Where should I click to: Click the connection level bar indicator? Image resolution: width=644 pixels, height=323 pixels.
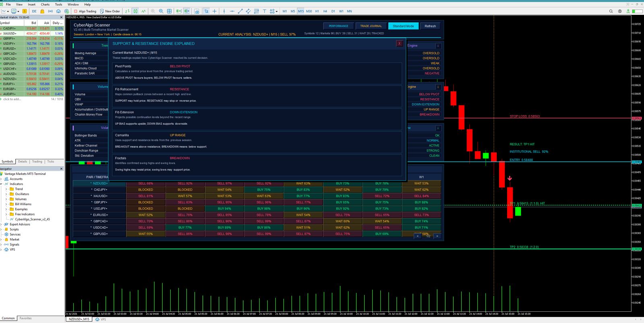point(637,11)
